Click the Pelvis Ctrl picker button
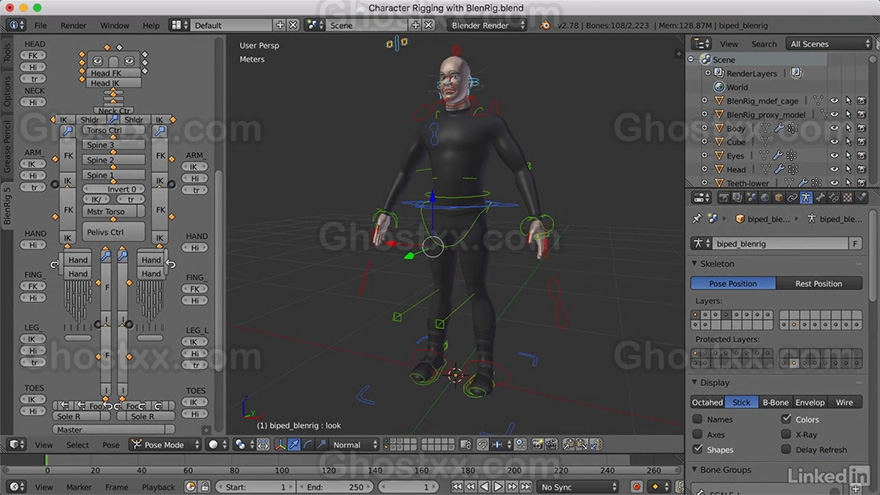This screenshot has height=495, width=880. (114, 232)
